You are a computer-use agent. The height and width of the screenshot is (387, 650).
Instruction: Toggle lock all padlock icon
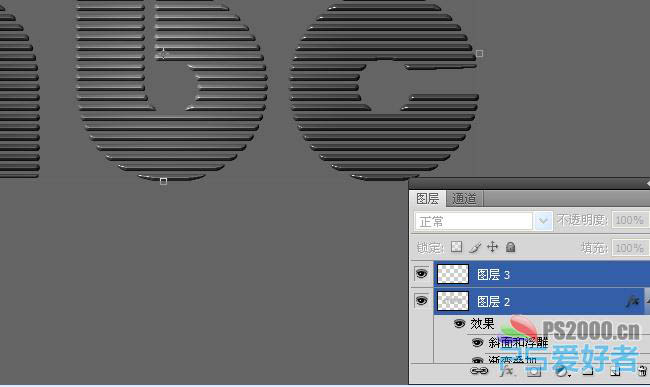(510, 247)
